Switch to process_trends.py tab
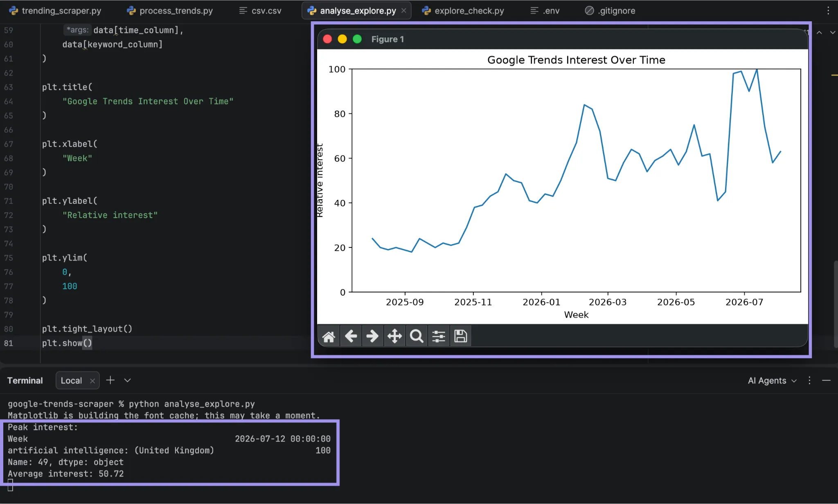838x504 pixels. (x=170, y=11)
